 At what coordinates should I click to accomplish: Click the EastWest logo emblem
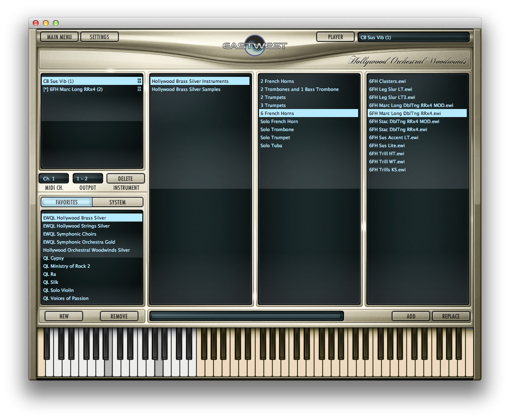click(254, 45)
